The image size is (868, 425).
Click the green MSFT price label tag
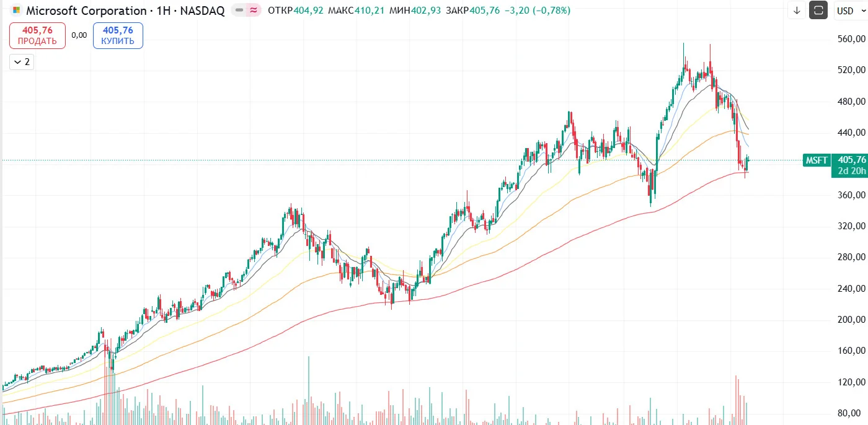tap(816, 160)
